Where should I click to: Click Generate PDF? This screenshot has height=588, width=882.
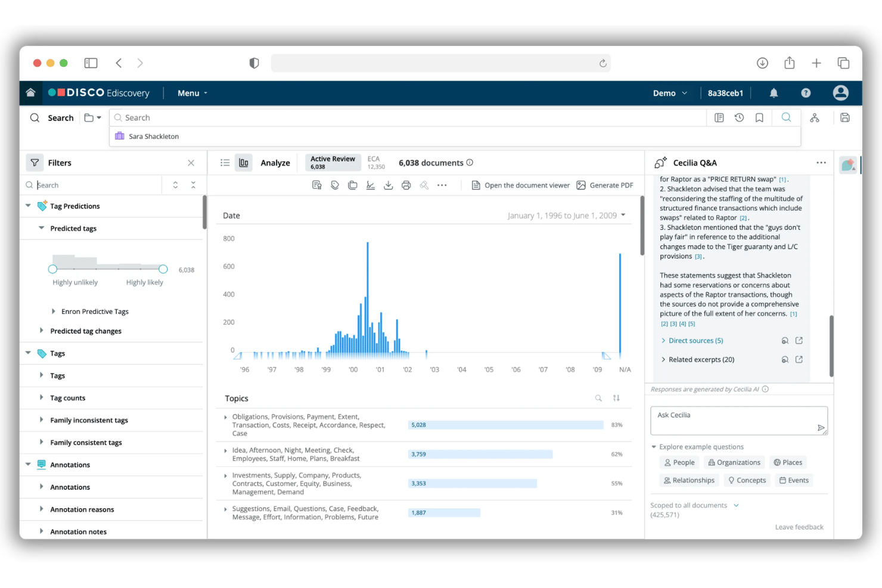(x=605, y=185)
